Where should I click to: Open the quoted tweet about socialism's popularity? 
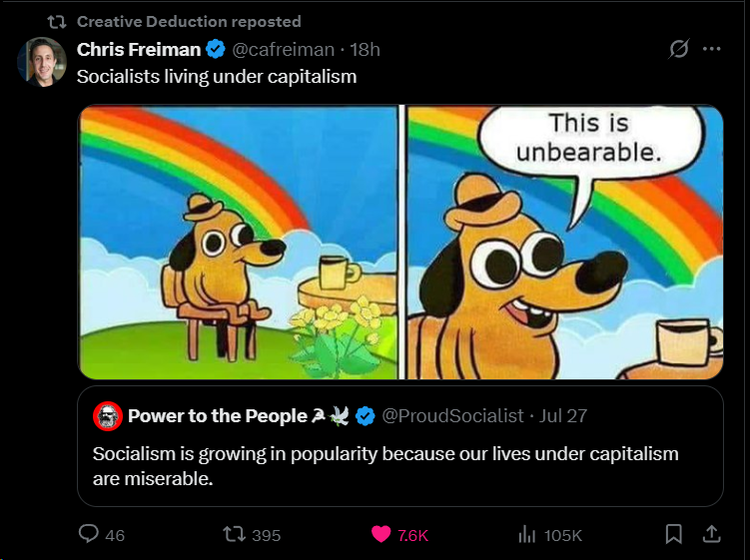(x=399, y=466)
